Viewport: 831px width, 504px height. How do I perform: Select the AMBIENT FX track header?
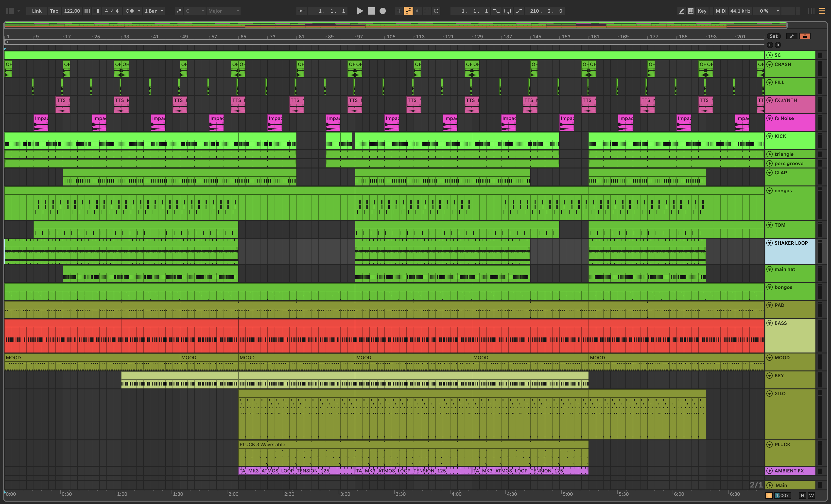pos(790,471)
